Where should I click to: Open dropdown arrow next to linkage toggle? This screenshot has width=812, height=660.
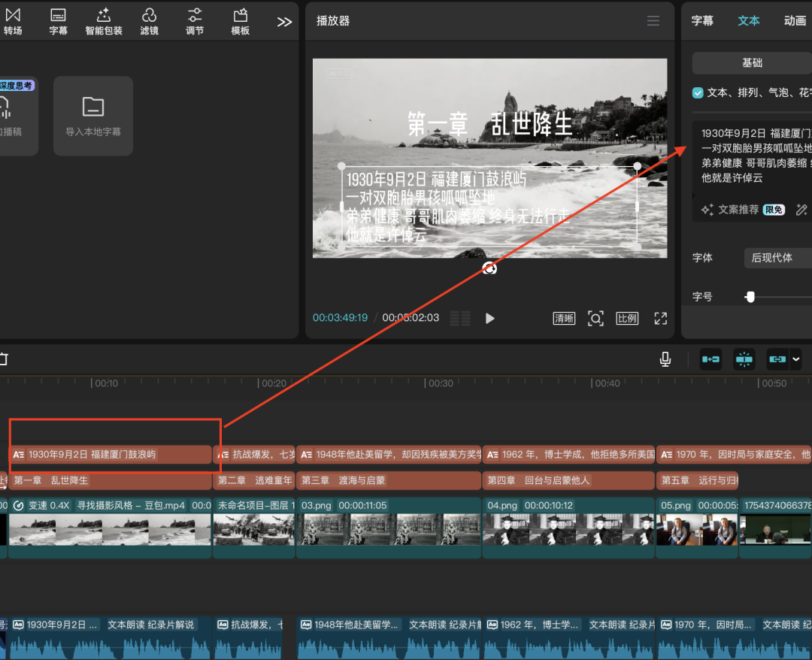pyautogui.click(x=795, y=359)
